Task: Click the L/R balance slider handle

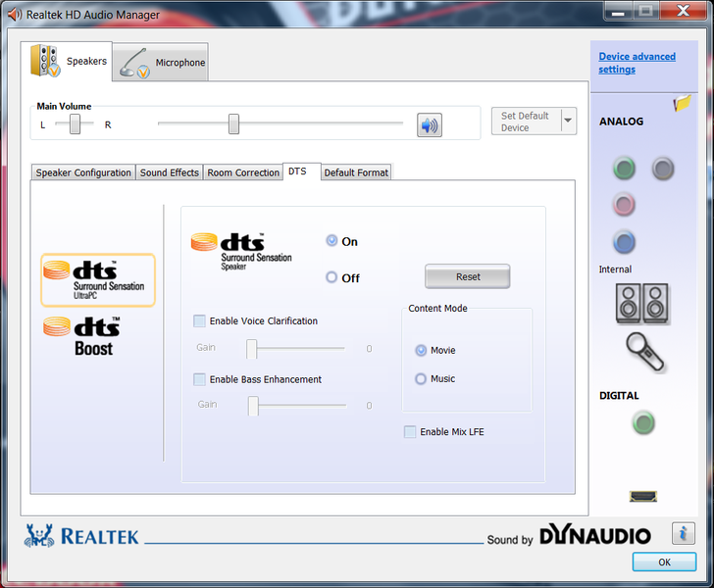Action: click(76, 123)
